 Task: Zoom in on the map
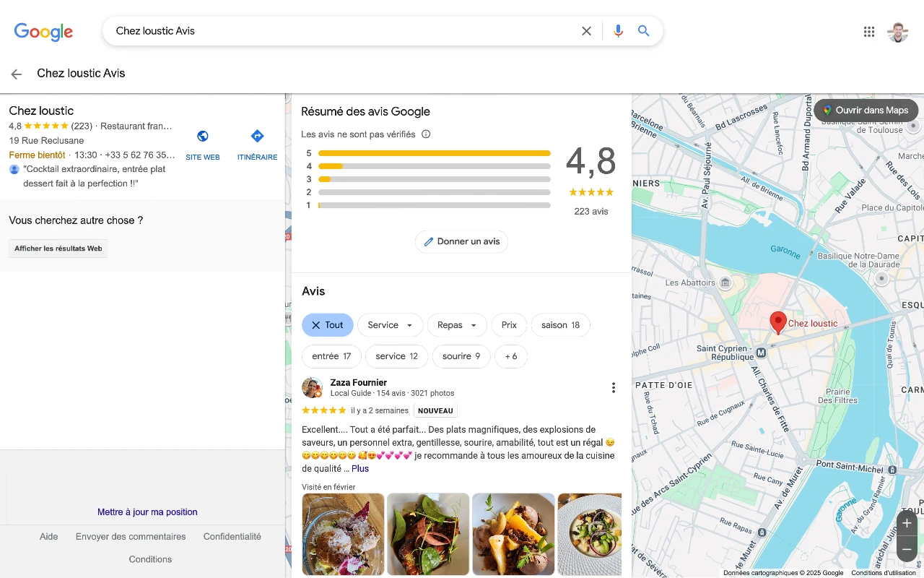[907, 523]
